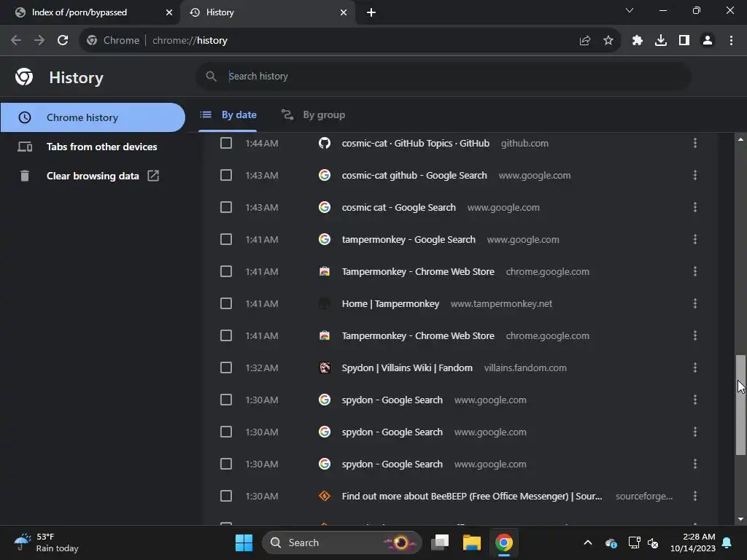Go back using browser back arrow
This screenshot has height=560, width=747.
[16, 41]
